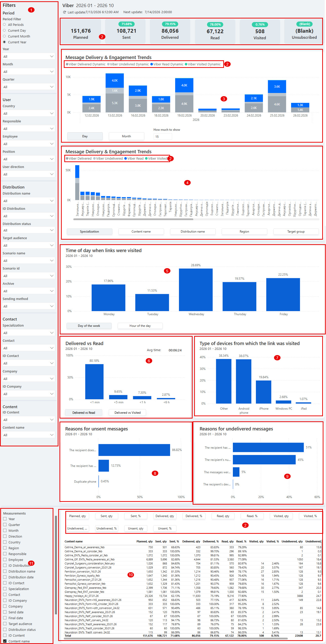This screenshot has width=326, height=644.
Task: Click the Viber Visited legend marker
Action: pos(146,159)
